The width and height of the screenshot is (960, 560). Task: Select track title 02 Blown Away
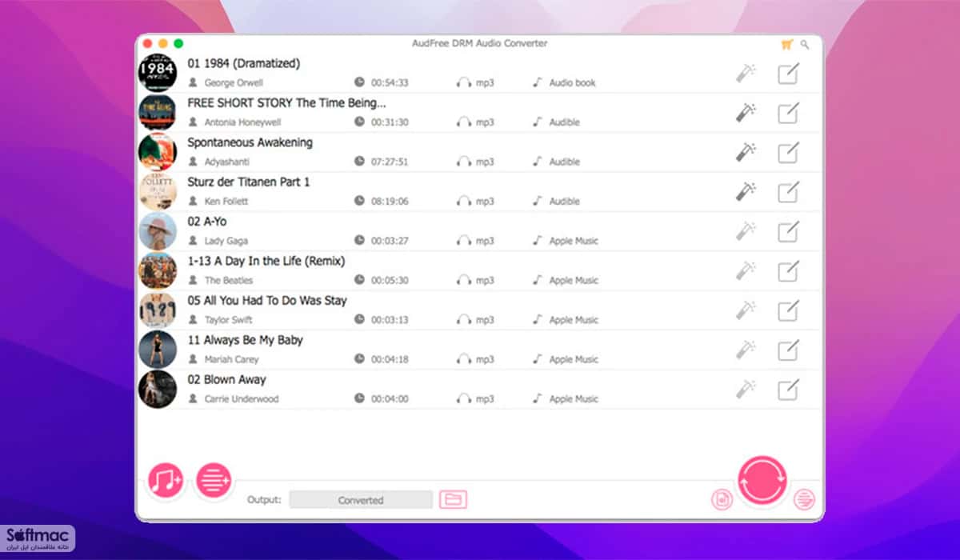point(226,379)
